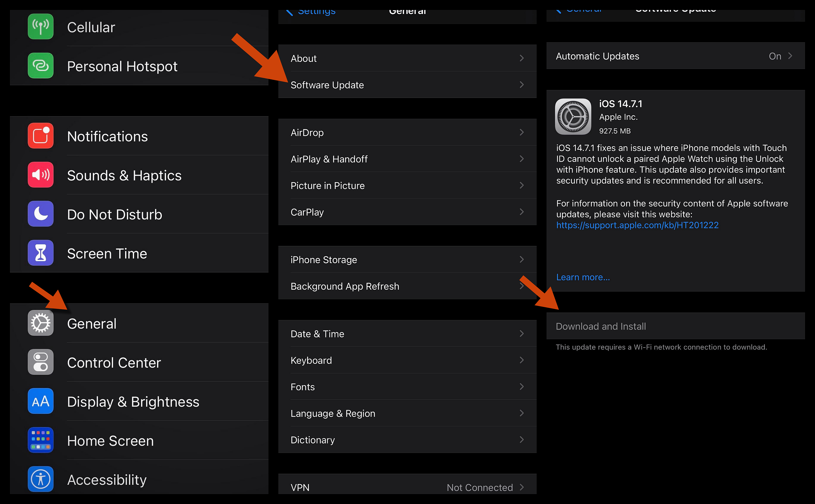Tap the Learn more link

tap(583, 277)
